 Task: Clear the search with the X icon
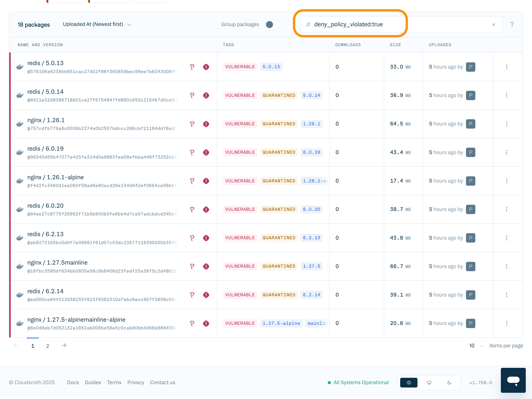tap(493, 25)
